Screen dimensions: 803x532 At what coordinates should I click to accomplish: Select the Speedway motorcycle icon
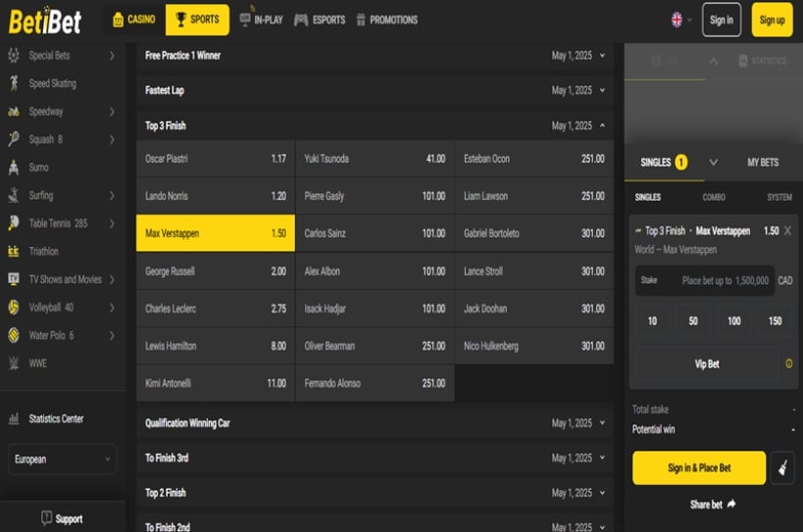point(14,112)
